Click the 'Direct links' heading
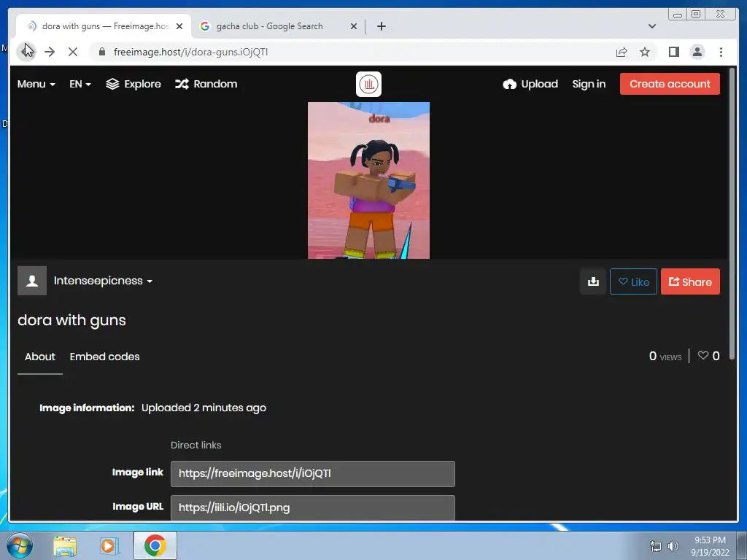This screenshot has height=560, width=747. (x=196, y=446)
